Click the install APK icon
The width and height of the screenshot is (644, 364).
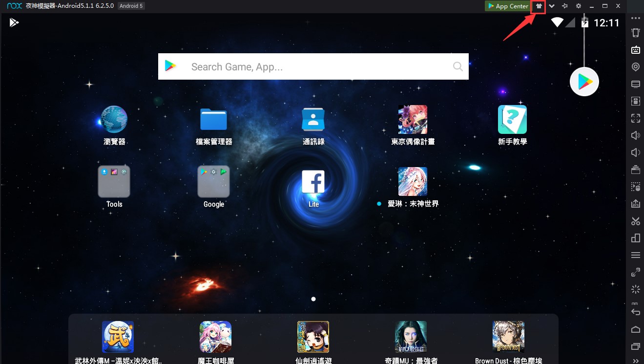(636, 204)
